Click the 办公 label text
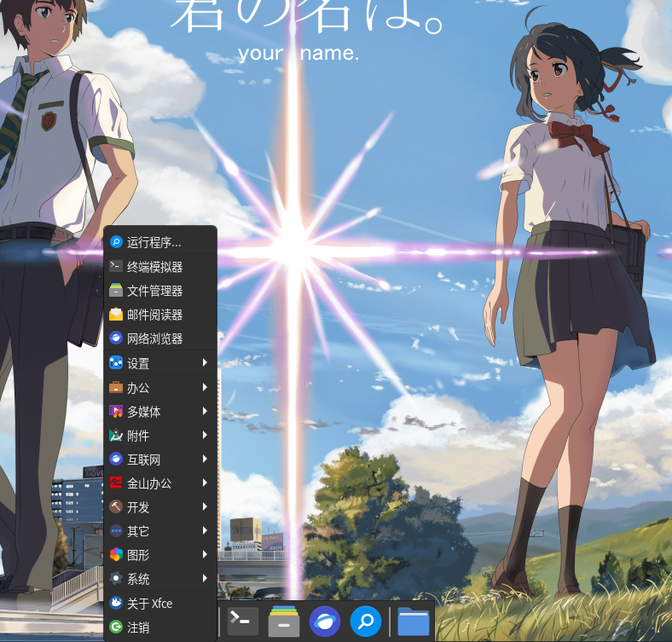 tap(138, 388)
